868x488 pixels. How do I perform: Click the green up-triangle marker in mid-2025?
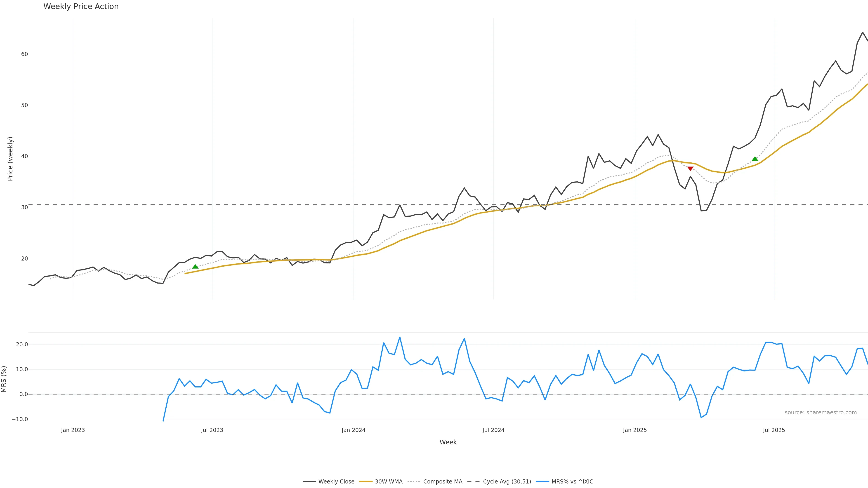[x=755, y=159]
